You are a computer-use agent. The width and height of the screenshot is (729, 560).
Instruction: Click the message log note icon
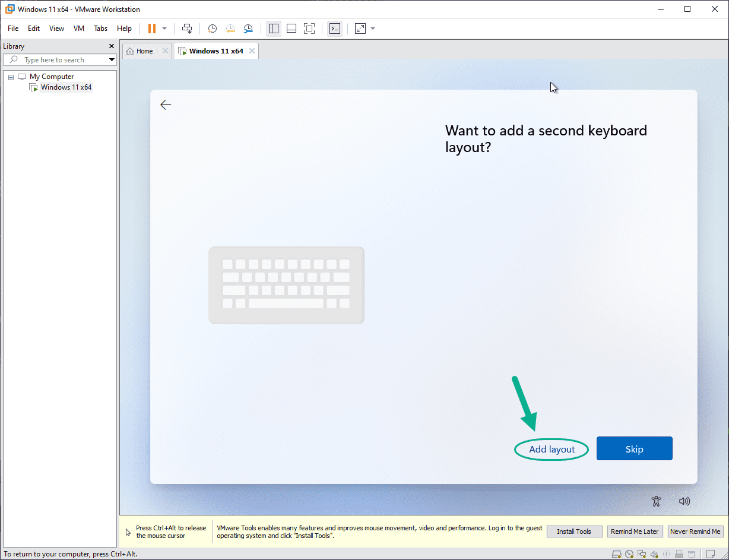[x=710, y=554]
